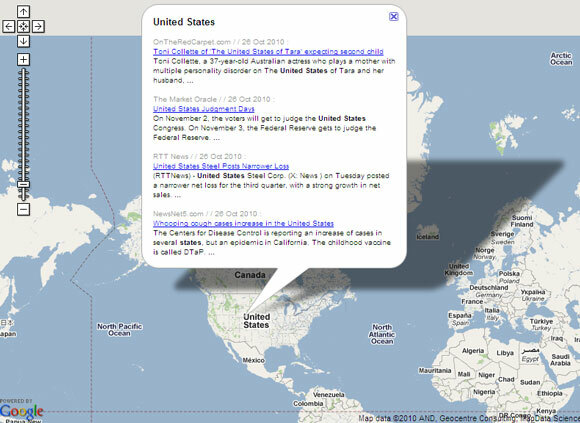580x423 pixels.
Task: Click the Norge Norway label on map
Action: click(x=485, y=253)
